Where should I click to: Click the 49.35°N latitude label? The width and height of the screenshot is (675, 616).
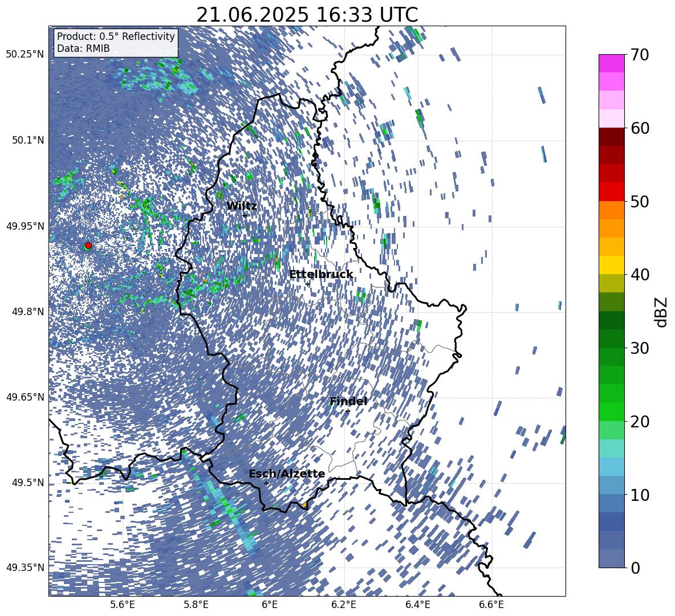click(x=25, y=568)
